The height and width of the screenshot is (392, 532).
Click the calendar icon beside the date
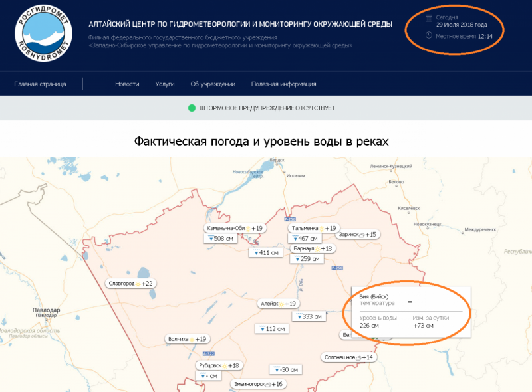428,17
